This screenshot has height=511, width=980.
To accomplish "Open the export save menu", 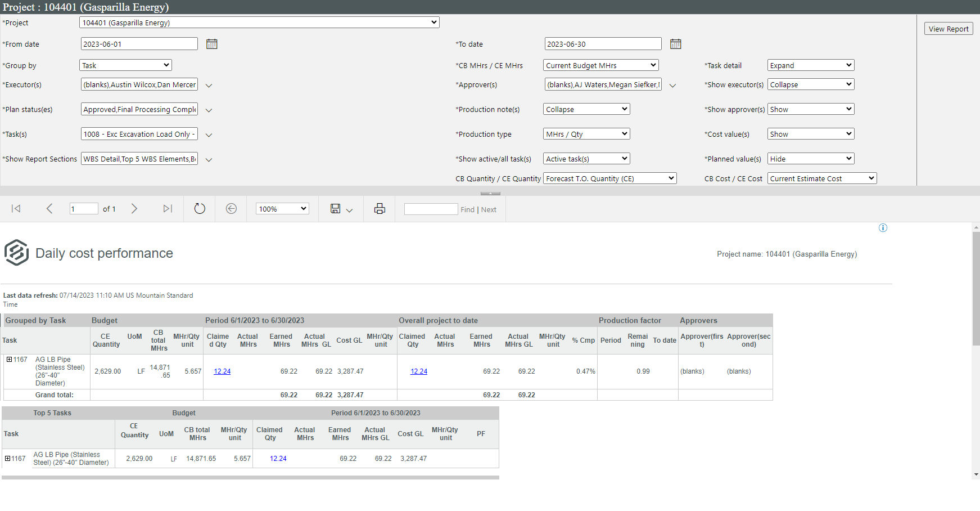I will 341,209.
